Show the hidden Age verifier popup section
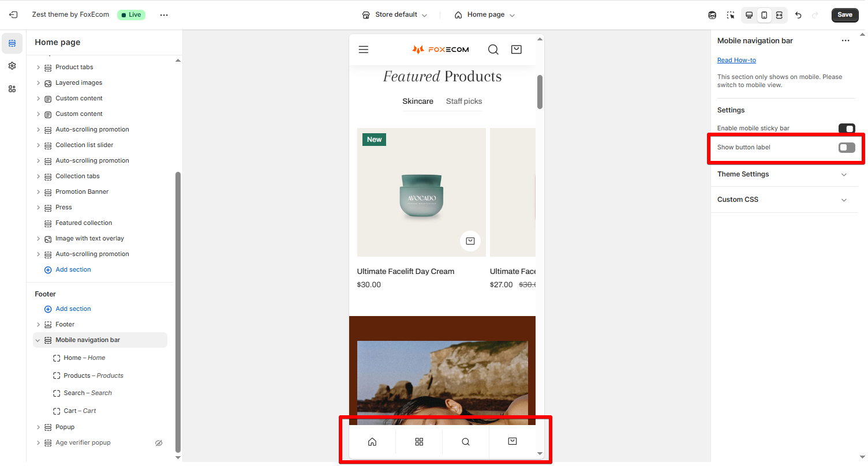Image resolution: width=868 pixels, height=466 pixels. coord(159,443)
